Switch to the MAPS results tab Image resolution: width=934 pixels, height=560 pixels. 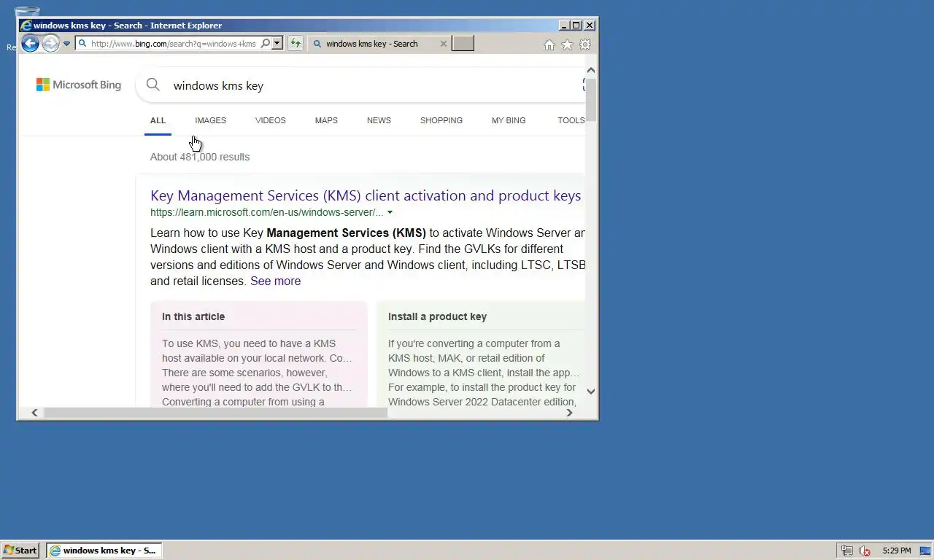tap(326, 120)
